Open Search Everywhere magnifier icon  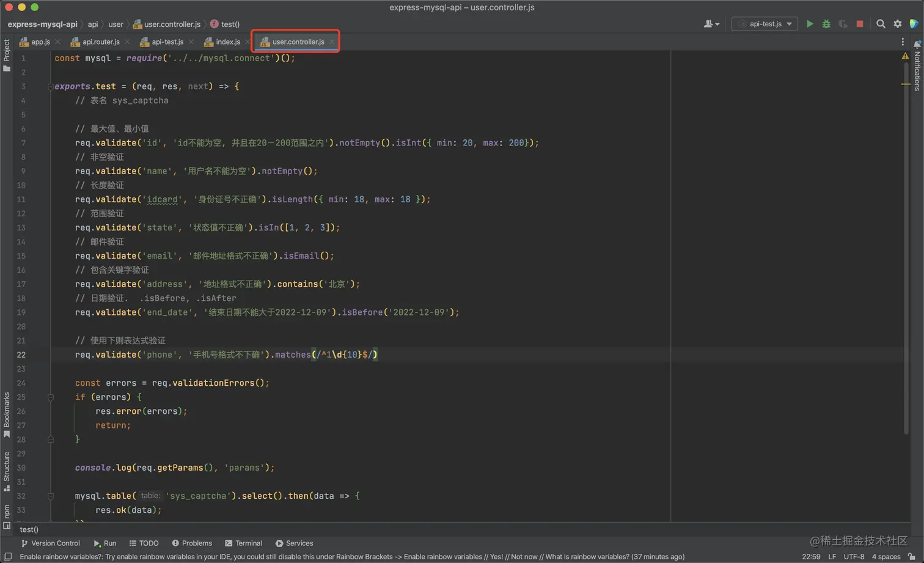(881, 24)
